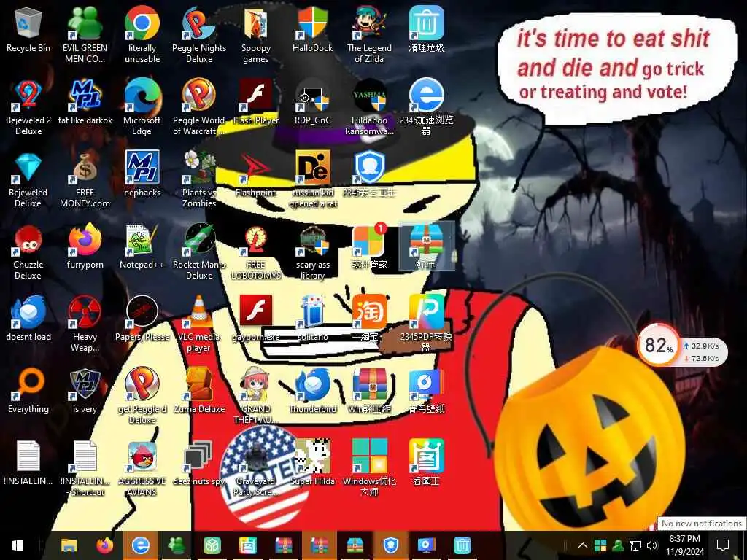Open the volume control in system tray
This screenshot has height=560, width=747.
click(x=652, y=545)
